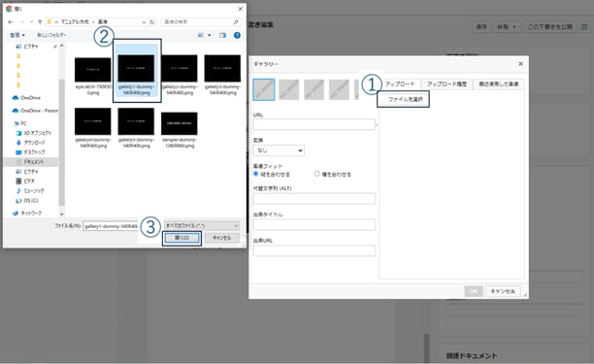Click 新しいフォルダー button
This screenshot has width=594, height=364.
click(x=51, y=35)
